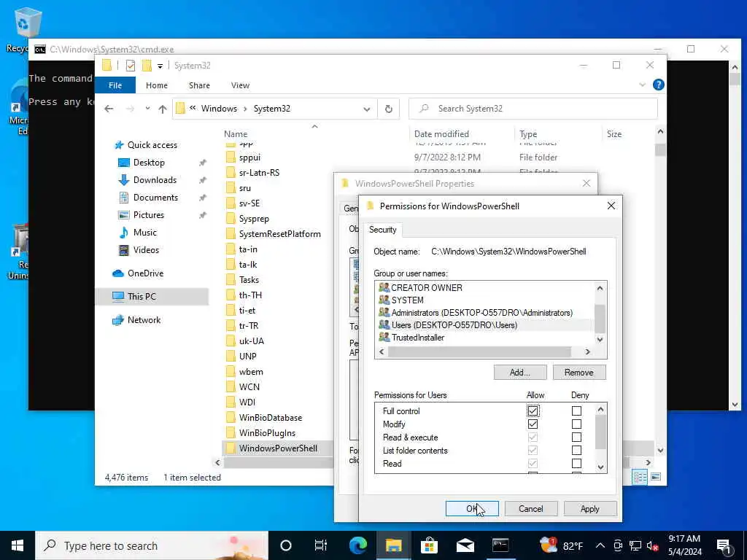Expand the address bar history dropdown
The image size is (747, 560).
(367, 109)
